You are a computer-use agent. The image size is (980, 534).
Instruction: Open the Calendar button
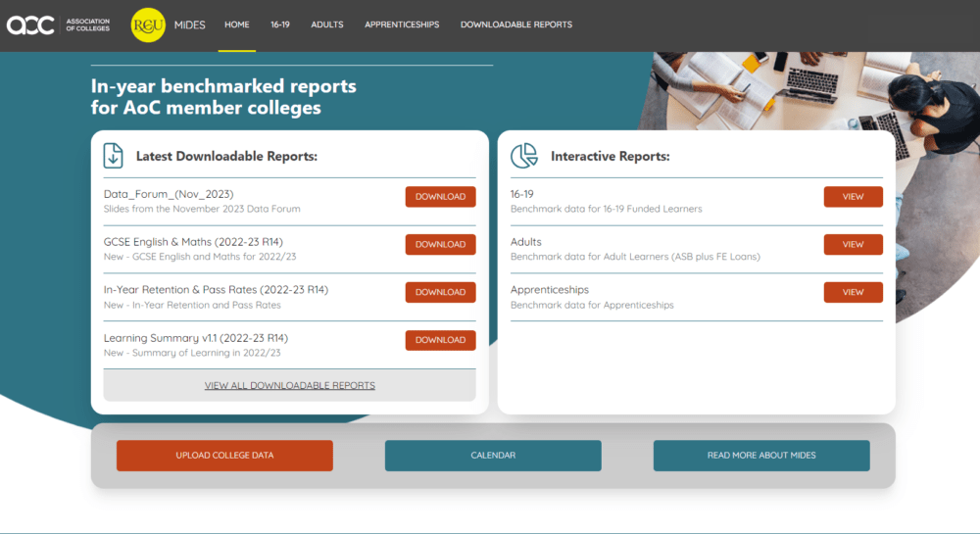coord(493,456)
